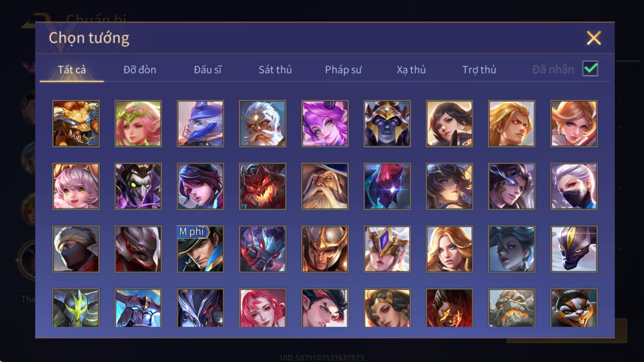Viewport: 644px width, 362px height.
Task: Filter heroes by Sát thủ
Action: [275, 70]
